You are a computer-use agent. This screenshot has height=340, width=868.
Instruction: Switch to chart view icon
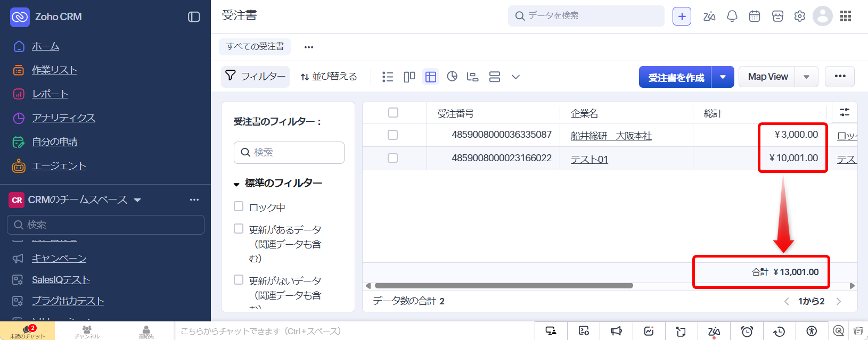[x=452, y=77]
